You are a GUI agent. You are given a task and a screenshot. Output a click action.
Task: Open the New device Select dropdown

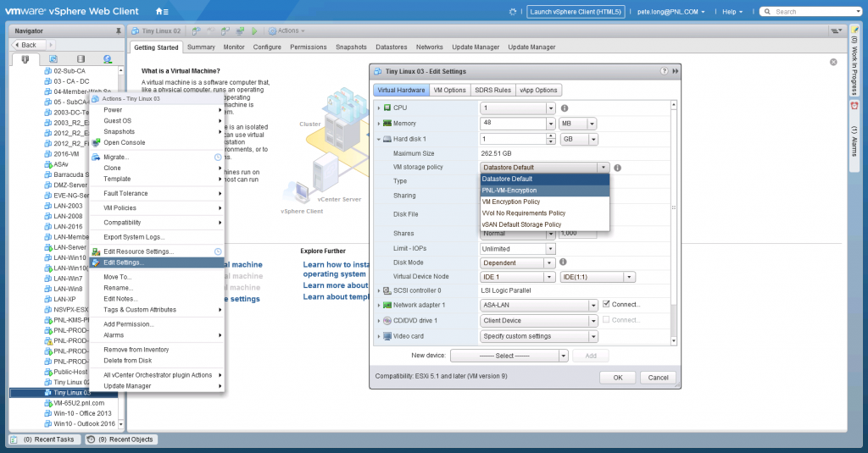509,356
